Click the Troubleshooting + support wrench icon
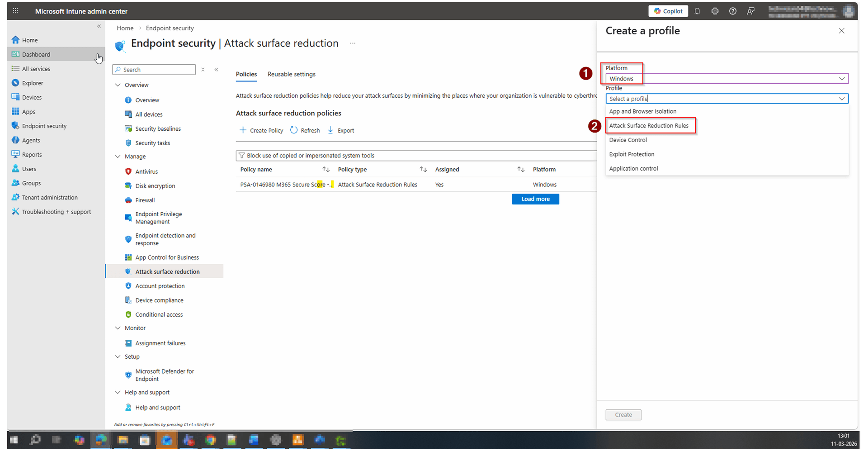Viewport: 868px width, 451px height. tap(15, 212)
